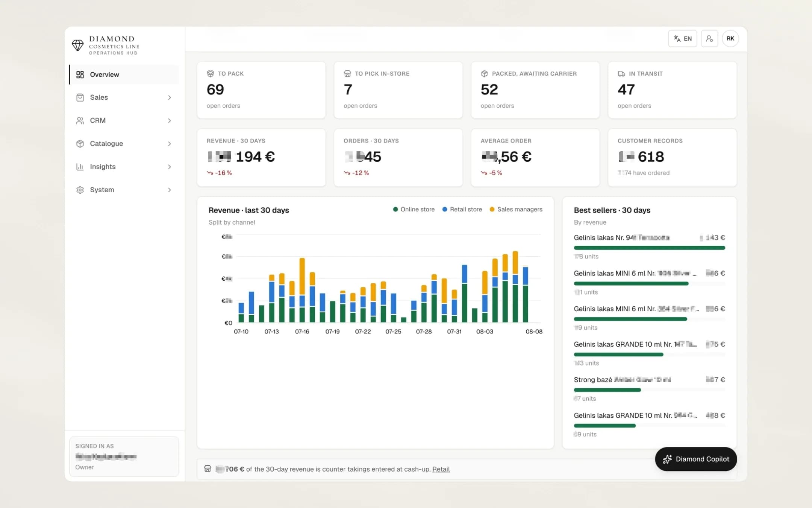Toggle Online store series in chart legend
812x508 pixels.
[x=414, y=209]
